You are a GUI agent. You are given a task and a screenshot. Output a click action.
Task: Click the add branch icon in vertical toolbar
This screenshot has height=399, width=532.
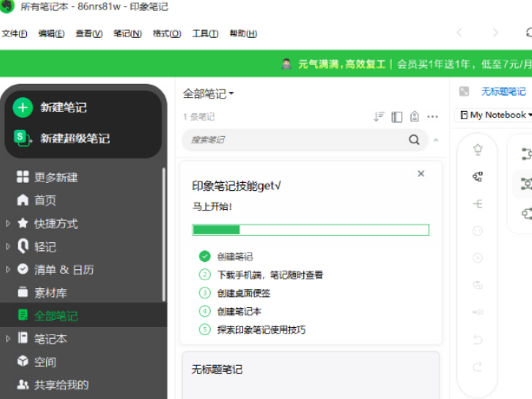coord(477,204)
